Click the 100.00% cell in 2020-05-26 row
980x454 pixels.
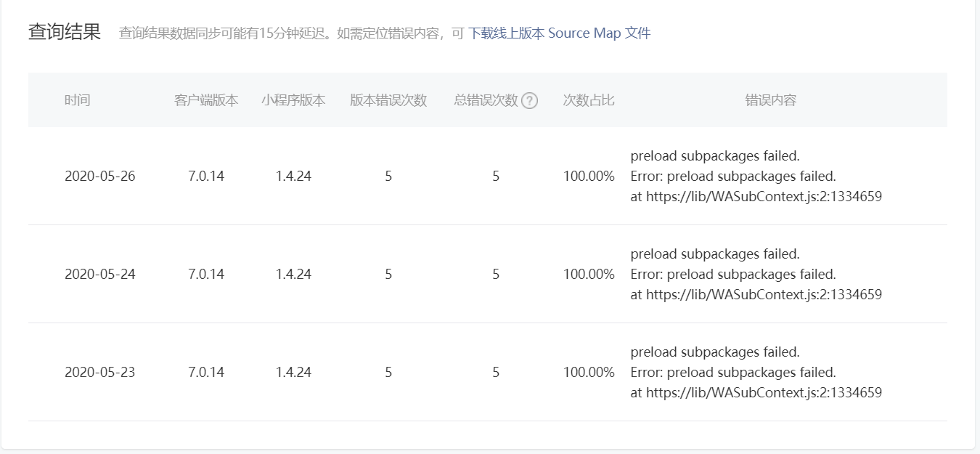point(589,177)
